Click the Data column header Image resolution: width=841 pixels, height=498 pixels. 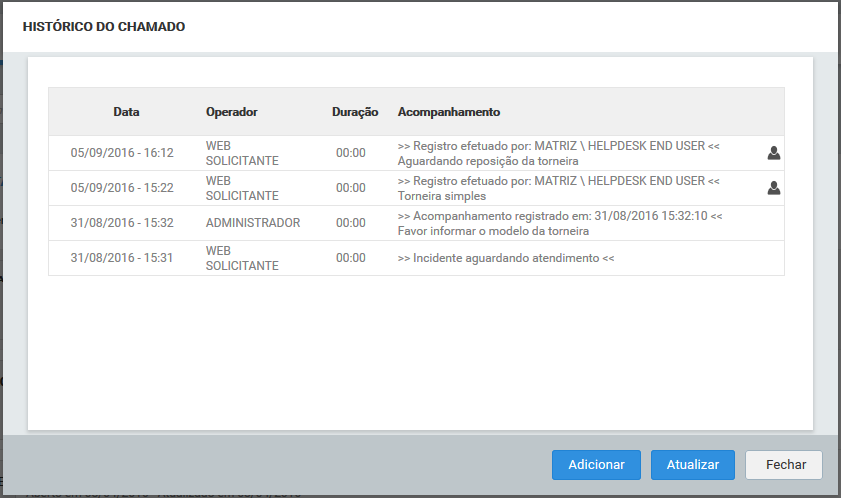coord(126,112)
